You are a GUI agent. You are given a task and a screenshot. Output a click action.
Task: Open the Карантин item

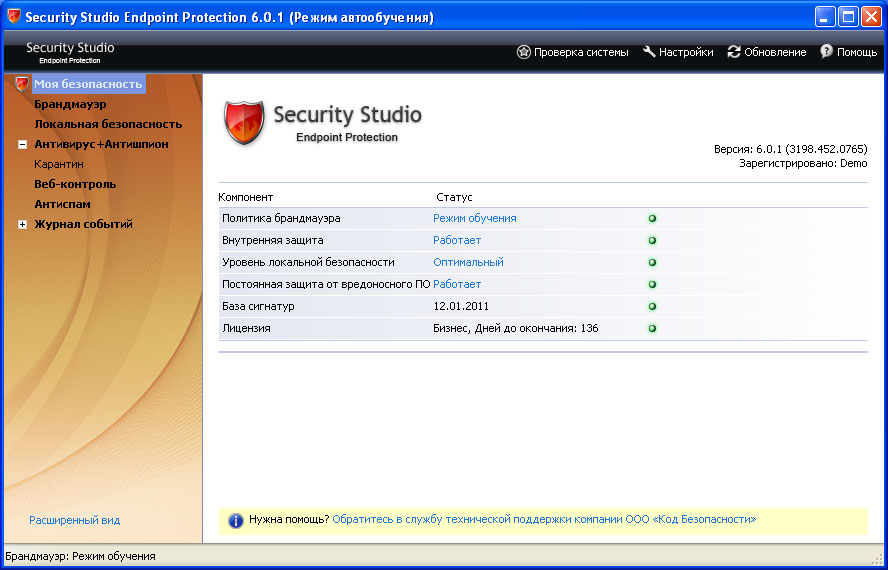click(59, 164)
